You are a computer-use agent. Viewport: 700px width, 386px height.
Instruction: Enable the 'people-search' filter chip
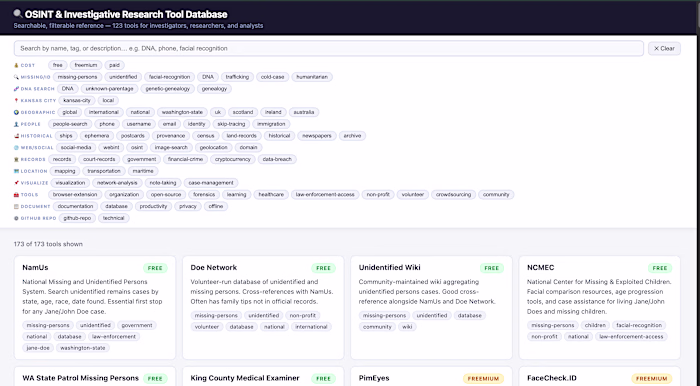click(70, 124)
